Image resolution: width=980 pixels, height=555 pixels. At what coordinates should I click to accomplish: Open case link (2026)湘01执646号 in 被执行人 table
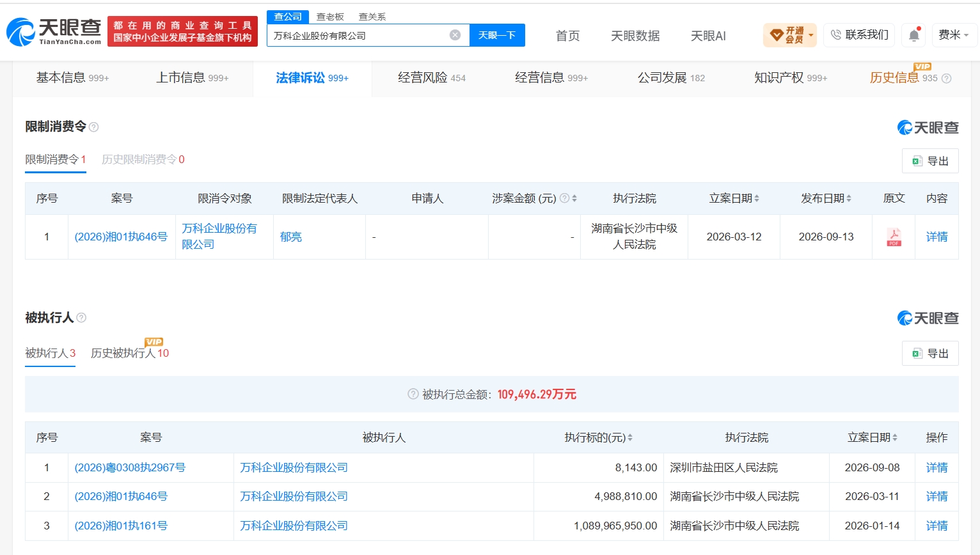[121, 497]
